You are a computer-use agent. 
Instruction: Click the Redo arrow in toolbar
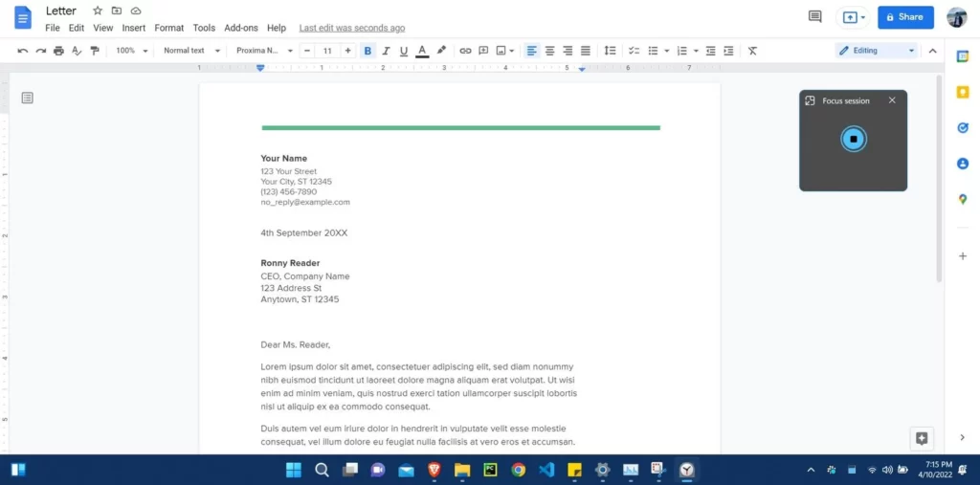click(40, 51)
